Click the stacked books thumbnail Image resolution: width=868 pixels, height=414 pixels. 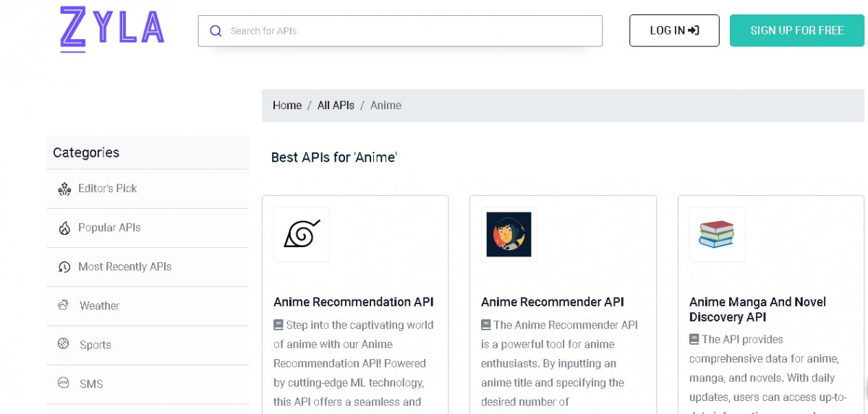[717, 234]
